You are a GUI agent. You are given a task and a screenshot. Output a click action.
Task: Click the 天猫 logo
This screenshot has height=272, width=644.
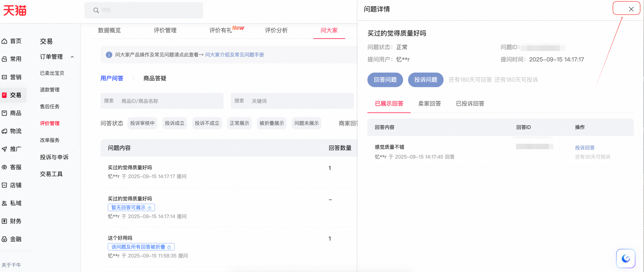[x=15, y=11]
